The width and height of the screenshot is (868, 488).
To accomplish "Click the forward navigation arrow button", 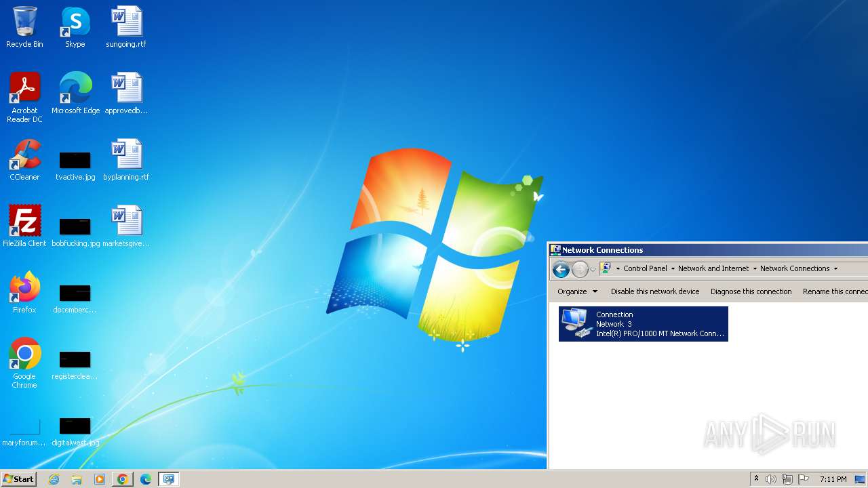I will pos(580,269).
